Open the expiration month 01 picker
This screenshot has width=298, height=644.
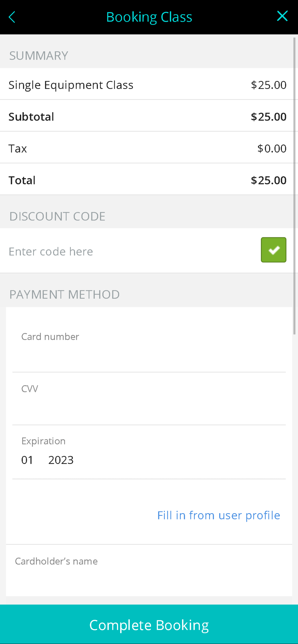[27, 460]
